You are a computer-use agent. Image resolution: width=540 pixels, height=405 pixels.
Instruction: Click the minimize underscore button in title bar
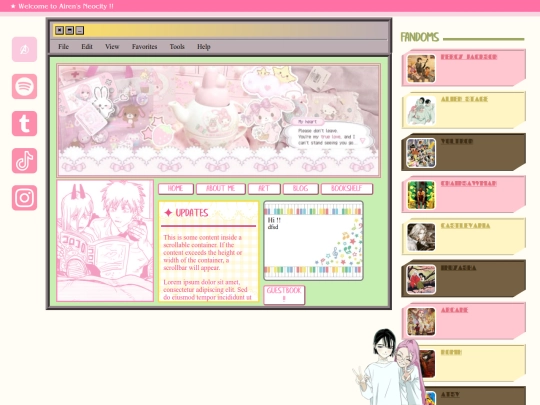click(80, 30)
